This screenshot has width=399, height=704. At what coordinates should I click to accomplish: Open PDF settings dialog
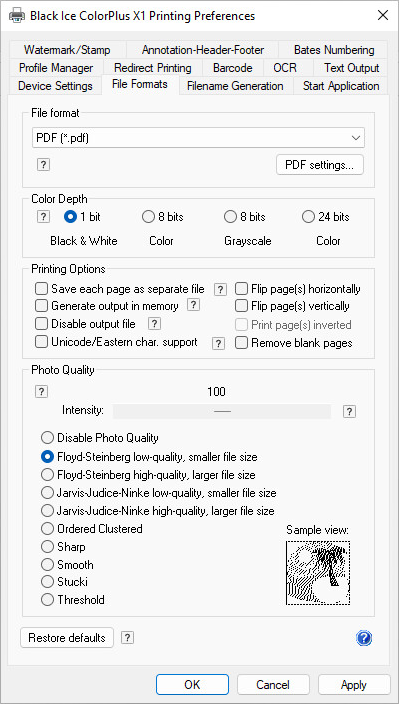point(320,165)
